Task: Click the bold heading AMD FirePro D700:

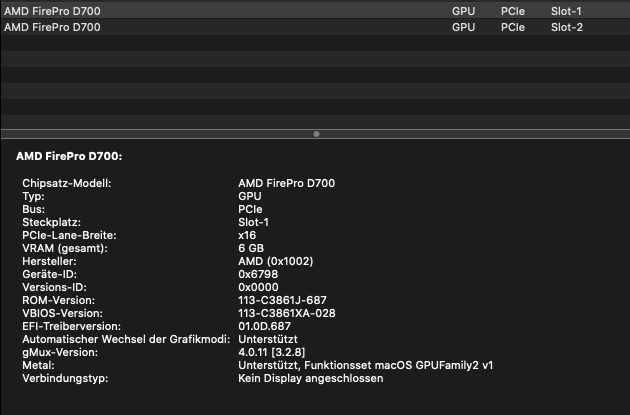Action: coord(69,156)
